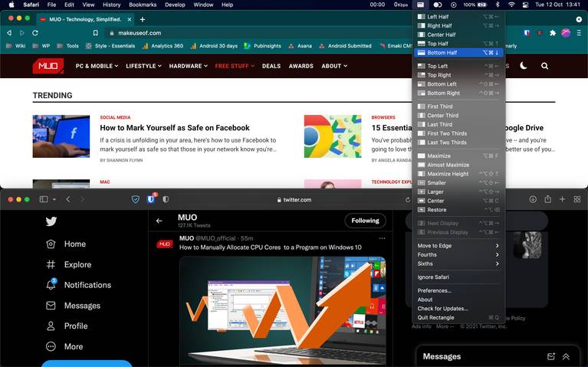588x367 pixels.
Task: Choose First Third in the Rectangle menu
Action: [458, 106]
